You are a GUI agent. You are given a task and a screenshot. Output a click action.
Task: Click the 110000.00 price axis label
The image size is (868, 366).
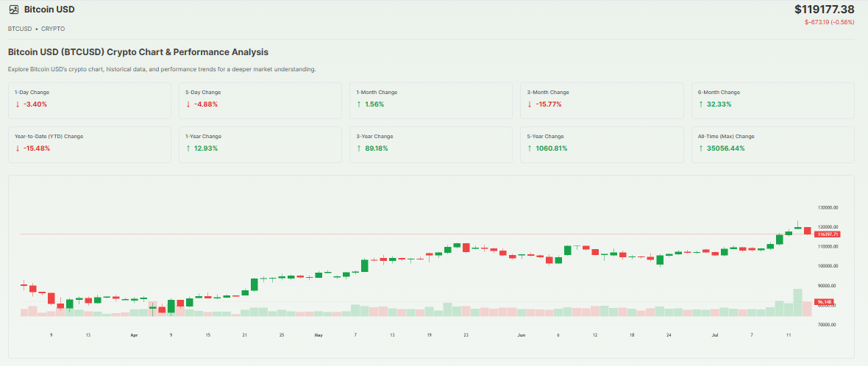829,247
